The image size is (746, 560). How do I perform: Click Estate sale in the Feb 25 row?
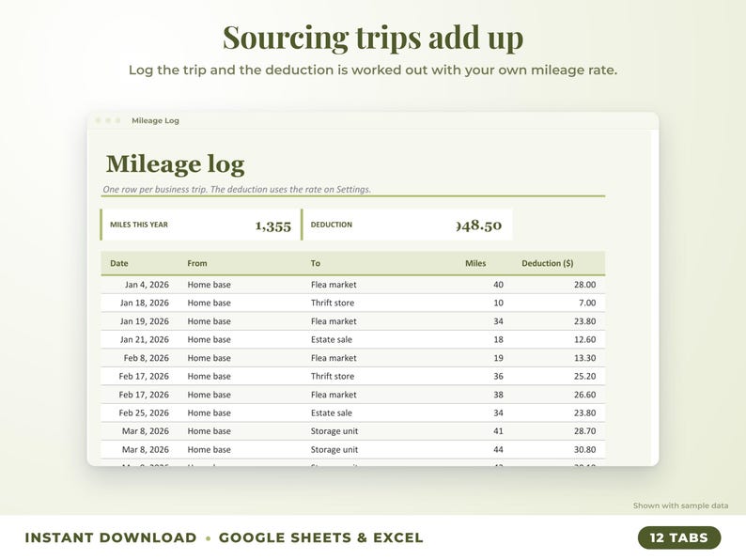[332, 412]
